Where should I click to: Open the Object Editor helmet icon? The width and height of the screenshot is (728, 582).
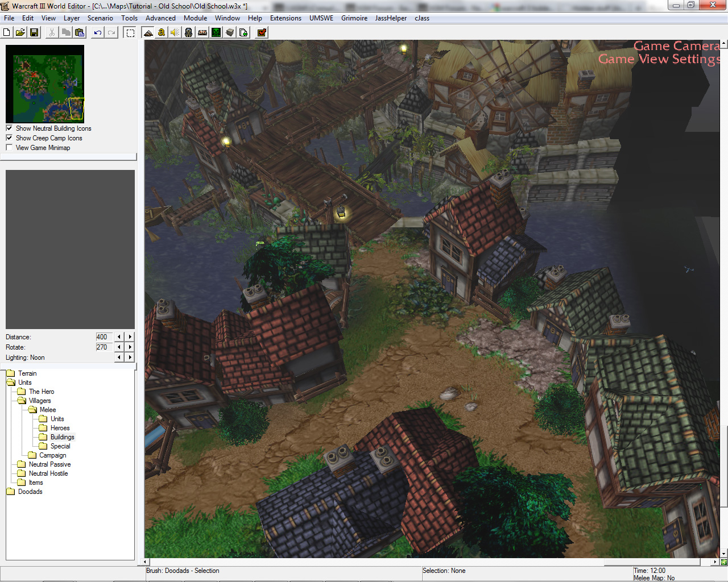pyautogui.click(x=189, y=32)
